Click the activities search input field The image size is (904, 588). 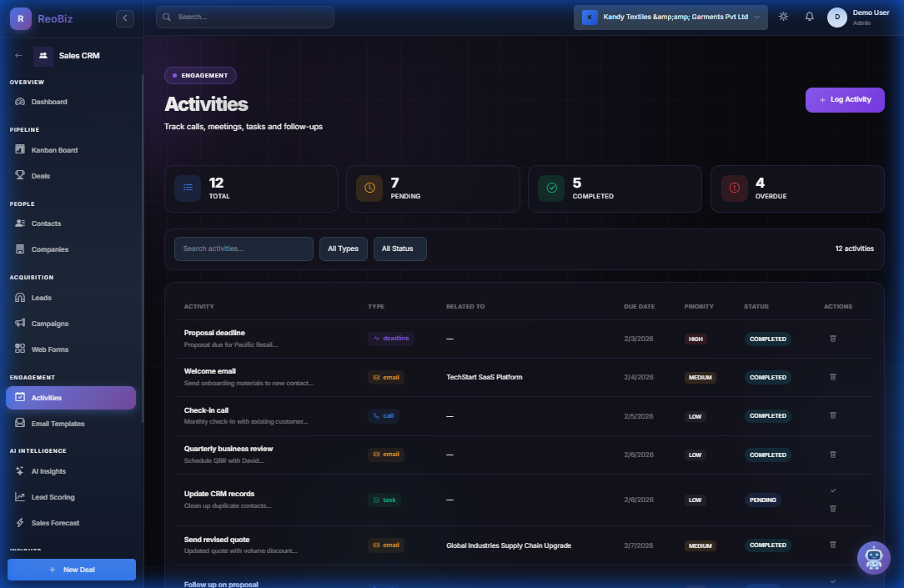pyautogui.click(x=244, y=249)
